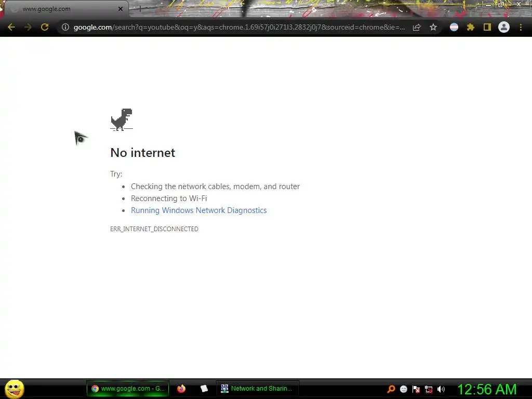
Task: Open the Extensions puzzle piece menu
Action: pyautogui.click(x=471, y=27)
